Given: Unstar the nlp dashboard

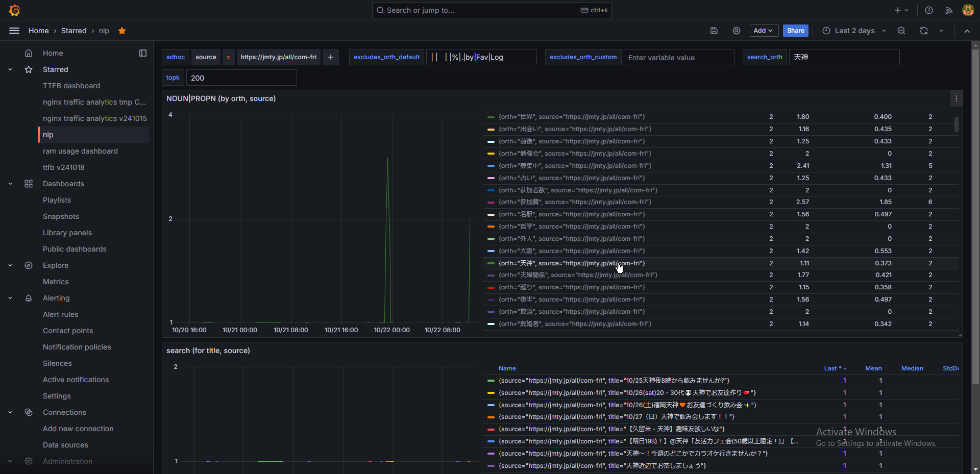Looking at the screenshot, I should [x=122, y=31].
